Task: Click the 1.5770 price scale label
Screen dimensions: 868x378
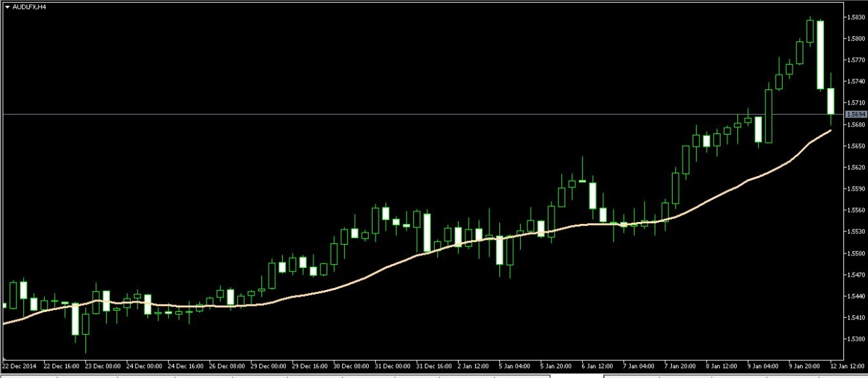Action: [x=856, y=60]
